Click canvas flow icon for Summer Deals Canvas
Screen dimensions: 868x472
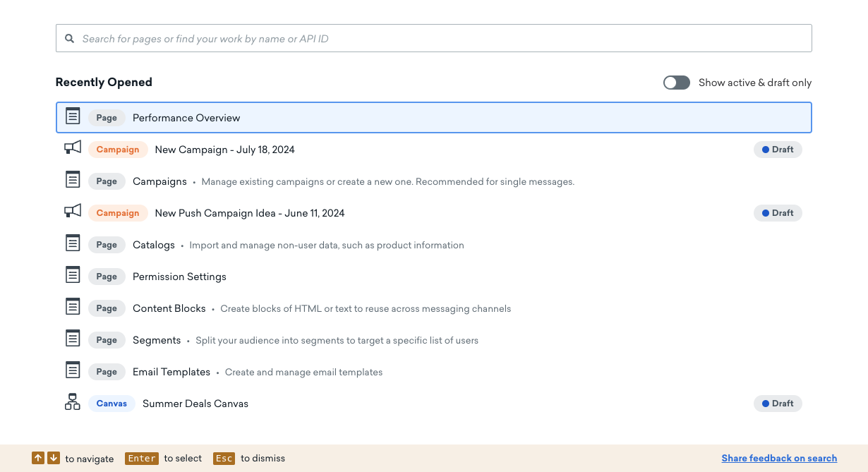coord(73,402)
